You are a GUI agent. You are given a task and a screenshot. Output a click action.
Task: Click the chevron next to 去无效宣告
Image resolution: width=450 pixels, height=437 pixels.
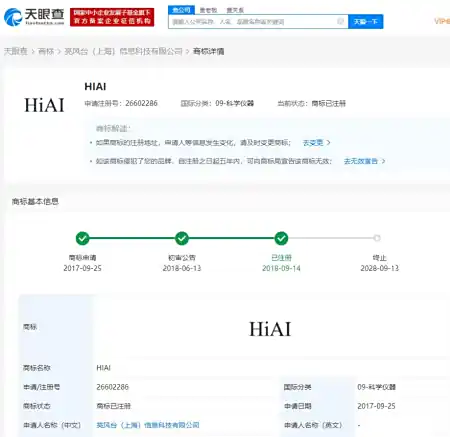pyautogui.click(x=383, y=161)
